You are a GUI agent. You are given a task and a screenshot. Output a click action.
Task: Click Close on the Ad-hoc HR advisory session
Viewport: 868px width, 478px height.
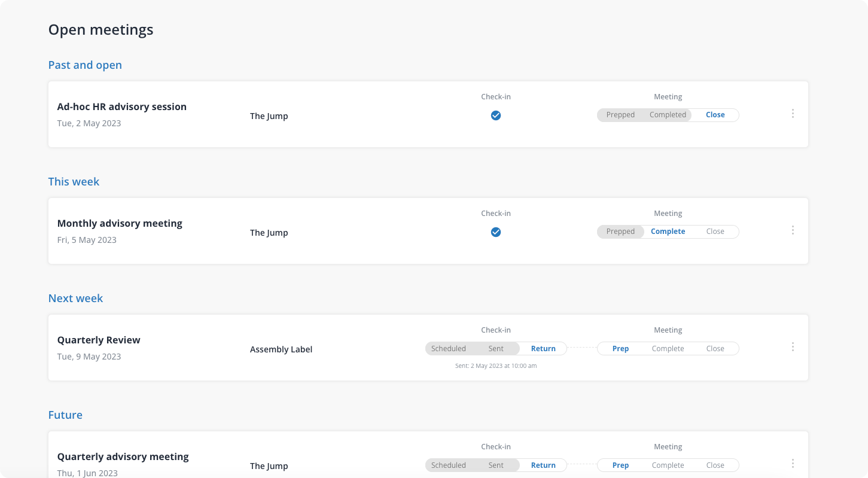[x=715, y=115]
